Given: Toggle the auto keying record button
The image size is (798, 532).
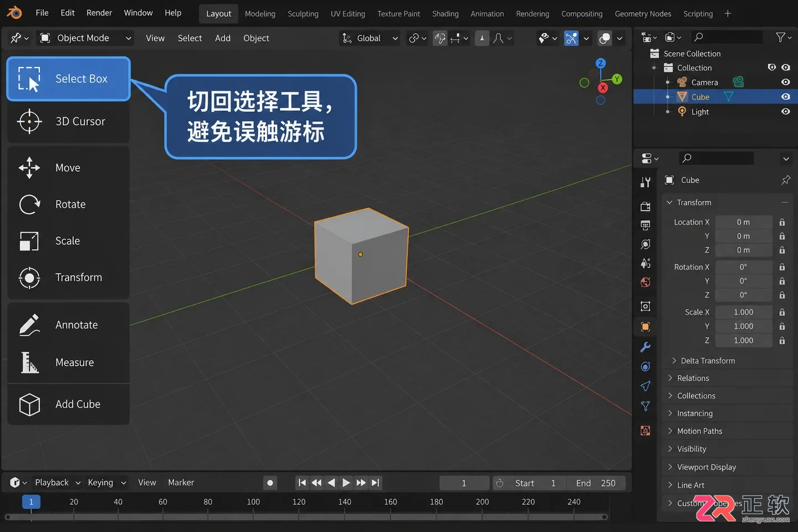Looking at the screenshot, I should pos(270,483).
